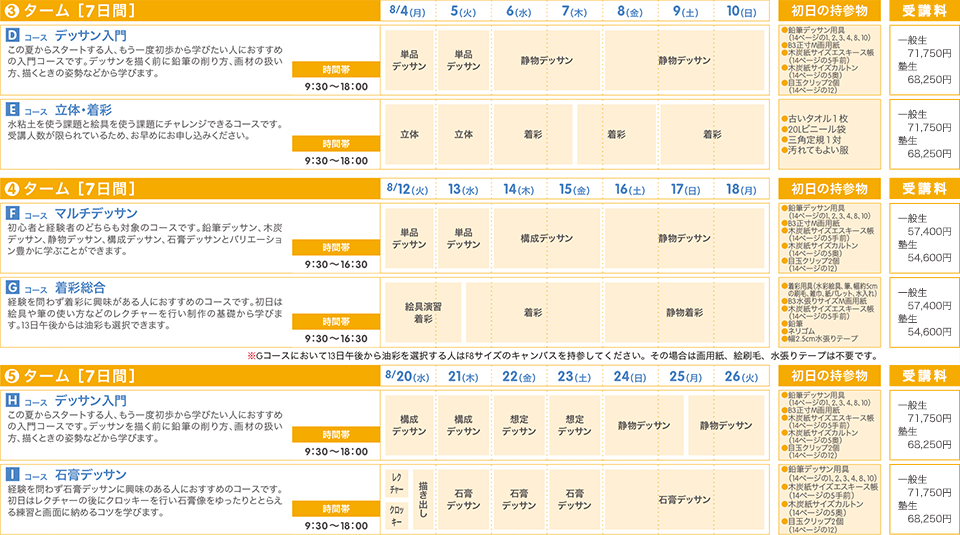
Task: Click the 10(日) date header
Action: click(x=741, y=11)
